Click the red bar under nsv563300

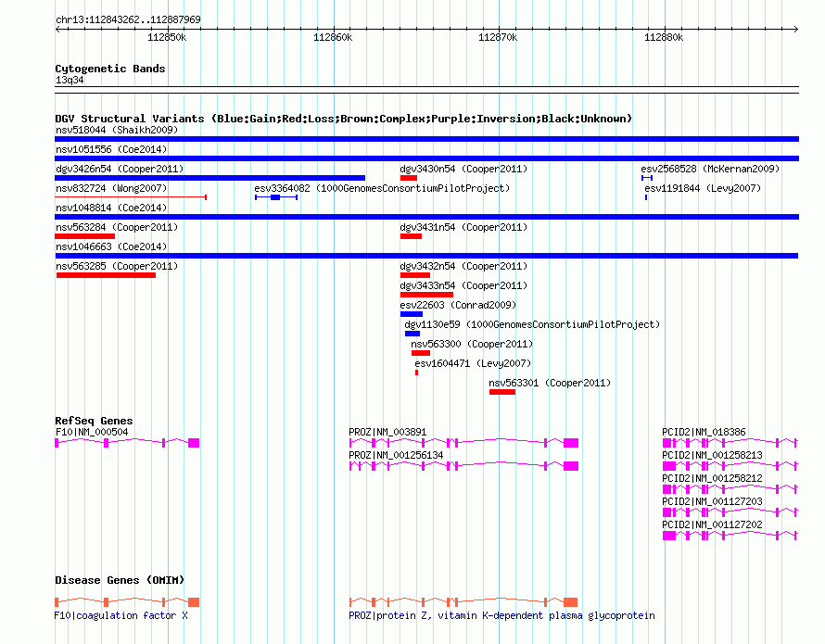click(421, 353)
